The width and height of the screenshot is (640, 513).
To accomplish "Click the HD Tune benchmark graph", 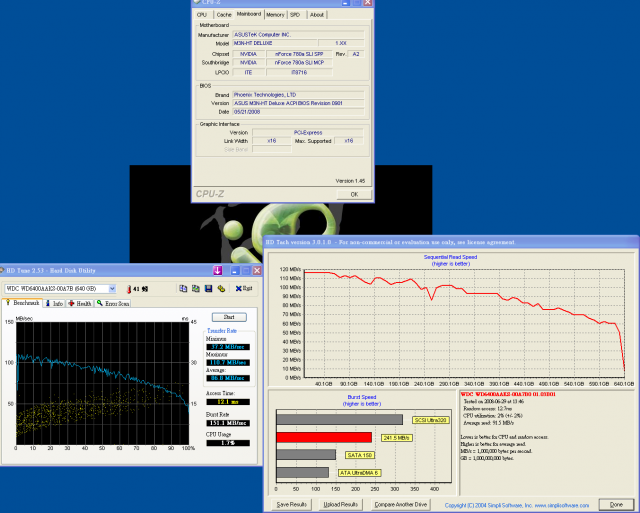I will pyautogui.click(x=102, y=383).
